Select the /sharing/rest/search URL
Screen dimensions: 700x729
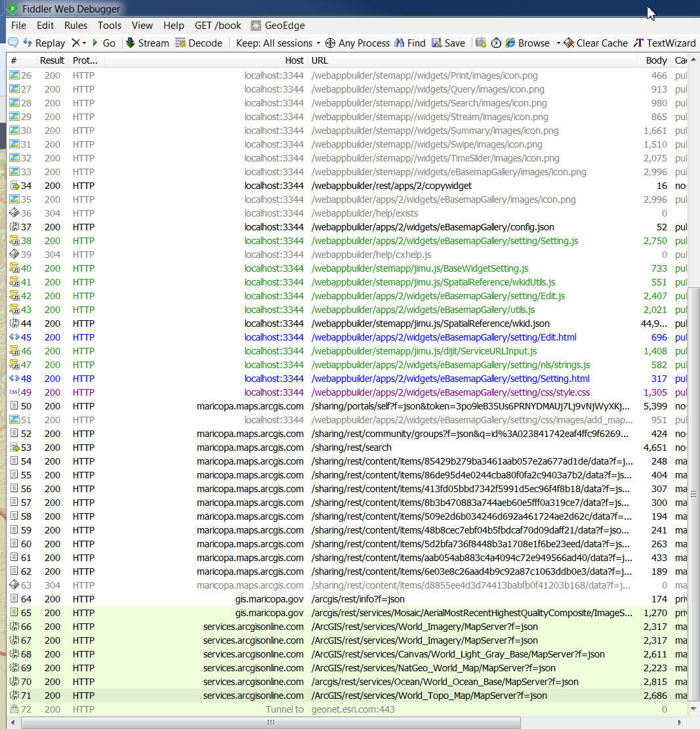click(x=352, y=448)
